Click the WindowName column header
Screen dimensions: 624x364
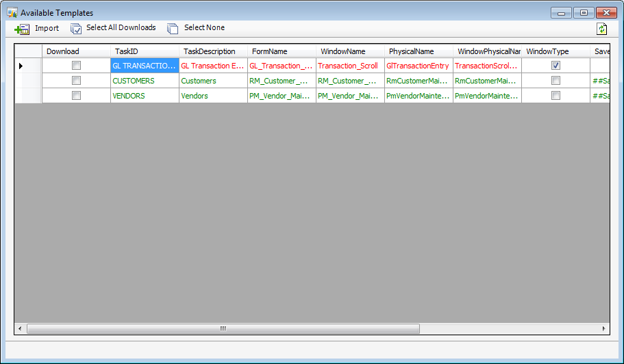coord(350,51)
